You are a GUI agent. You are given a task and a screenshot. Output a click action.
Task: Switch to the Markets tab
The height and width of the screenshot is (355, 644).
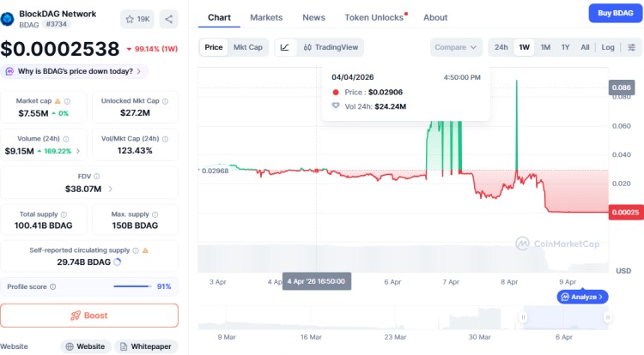pos(266,17)
